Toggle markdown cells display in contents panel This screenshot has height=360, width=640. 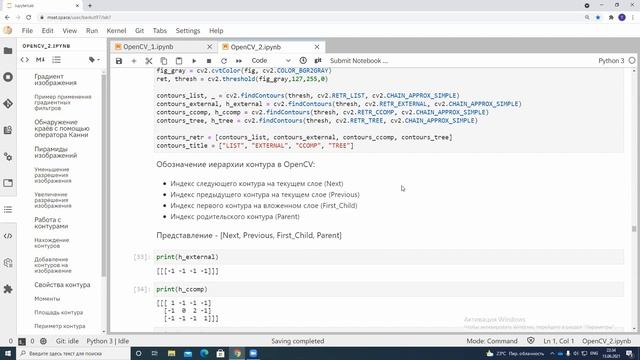click(x=40, y=60)
